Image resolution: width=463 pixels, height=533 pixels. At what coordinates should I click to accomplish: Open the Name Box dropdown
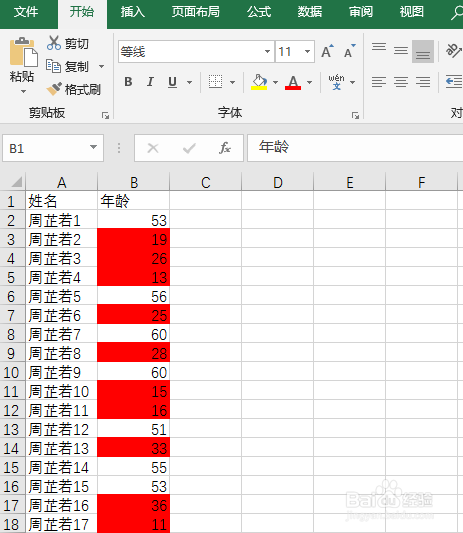pyautogui.click(x=93, y=148)
